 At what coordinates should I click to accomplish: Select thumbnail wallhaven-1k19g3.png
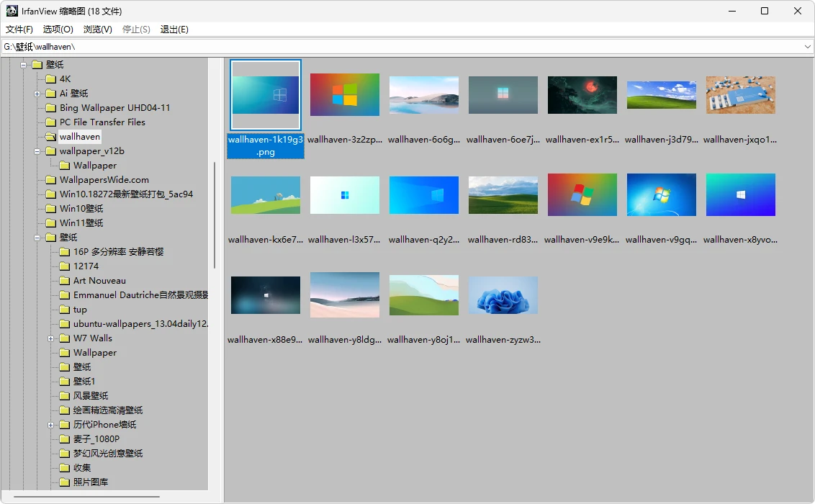[266, 94]
